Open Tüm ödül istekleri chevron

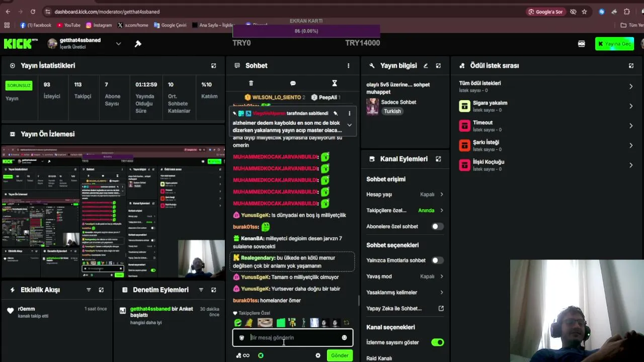tap(631, 86)
